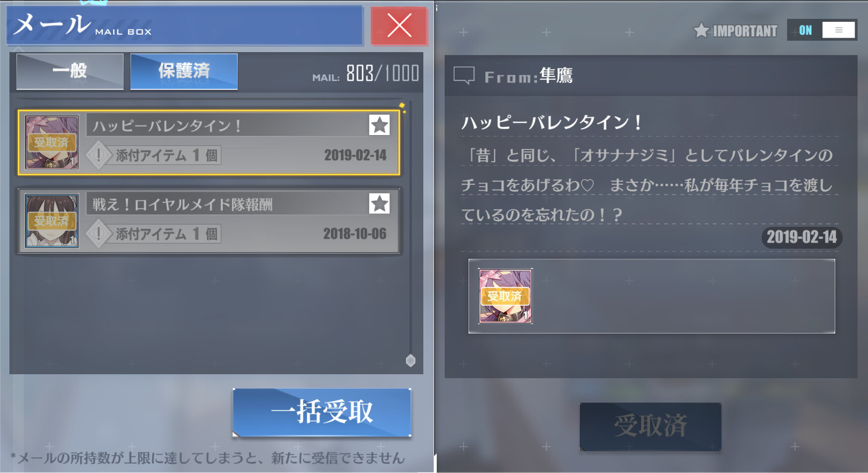The height and width of the screenshot is (473, 868).
Task: Click the exclamation icon on Valentine mail
Action: coord(98,155)
